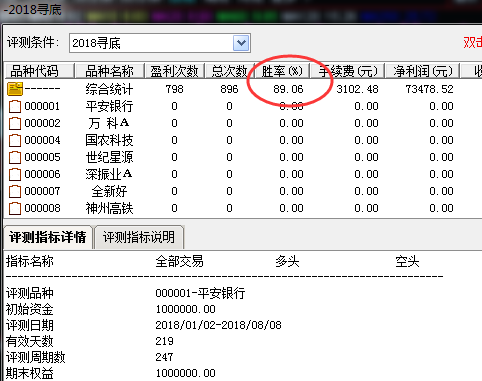Click the 896 total trades value

pos(229,89)
